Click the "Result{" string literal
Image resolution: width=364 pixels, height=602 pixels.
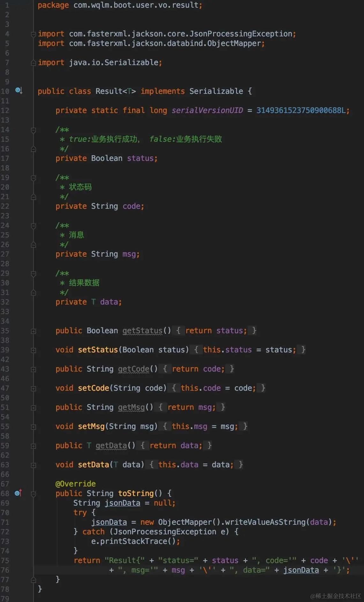pyautogui.click(x=124, y=561)
